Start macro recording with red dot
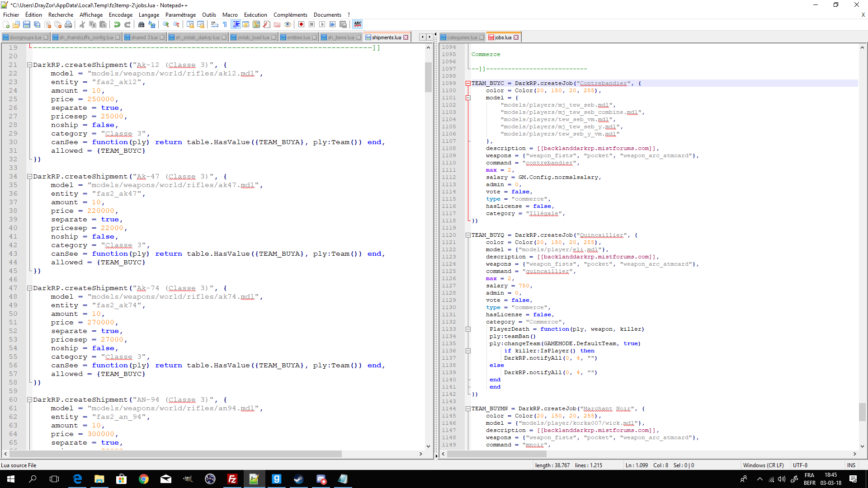The image size is (868, 488). pos(302,24)
